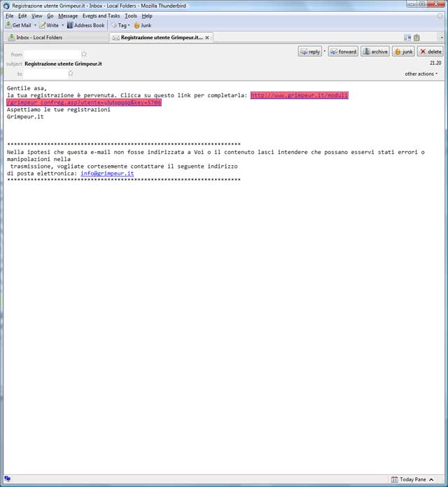Open the Tools menu

(131, 16)
